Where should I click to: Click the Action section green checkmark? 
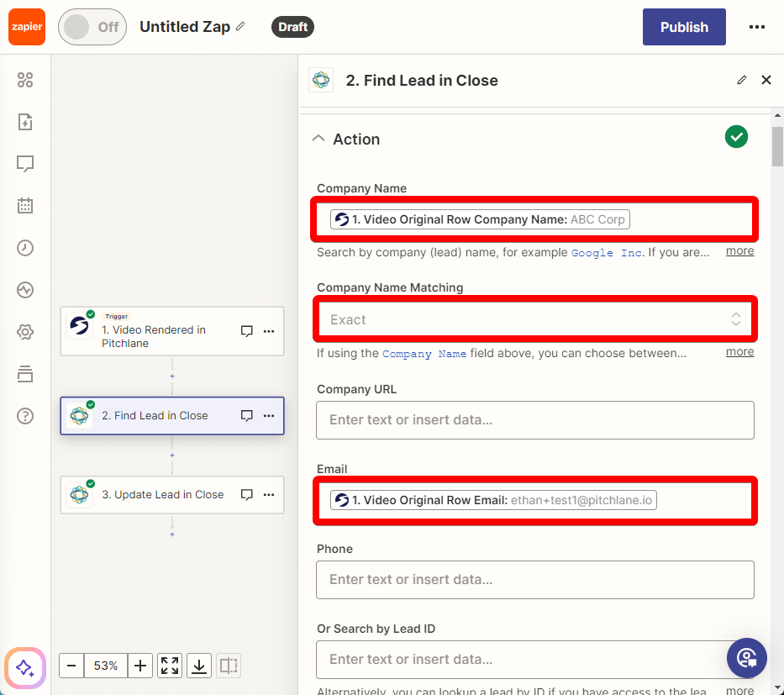pos(736,137)
